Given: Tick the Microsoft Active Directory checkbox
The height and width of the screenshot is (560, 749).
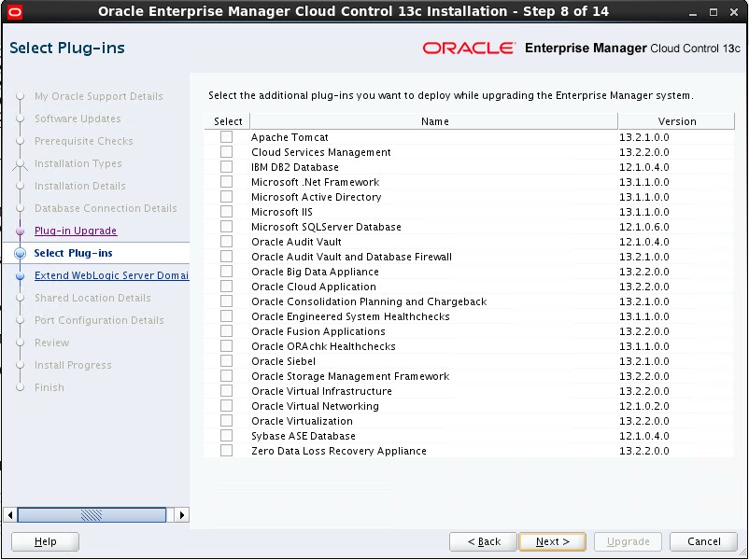Looking at the screenshot, I should tap(226, 197).
